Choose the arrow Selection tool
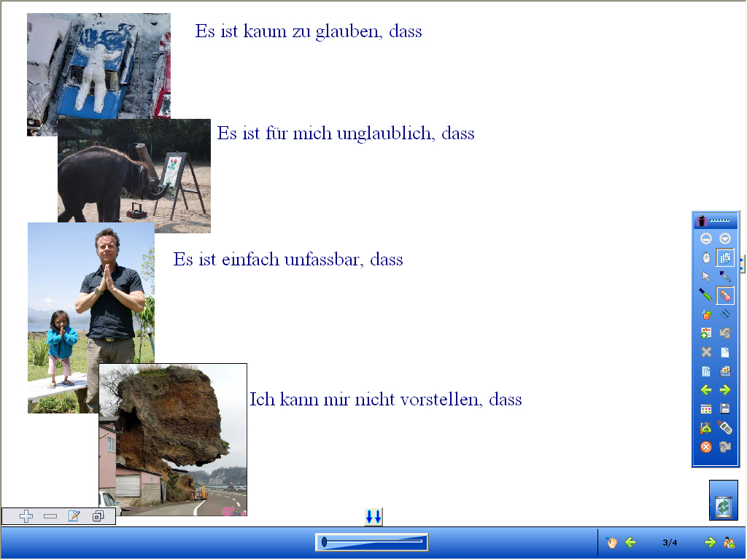Screen dimensions: 747x560 tap(706, 276)
